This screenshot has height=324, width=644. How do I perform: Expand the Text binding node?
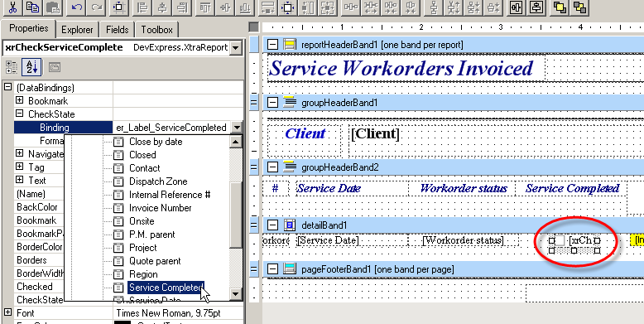[19, 180]
